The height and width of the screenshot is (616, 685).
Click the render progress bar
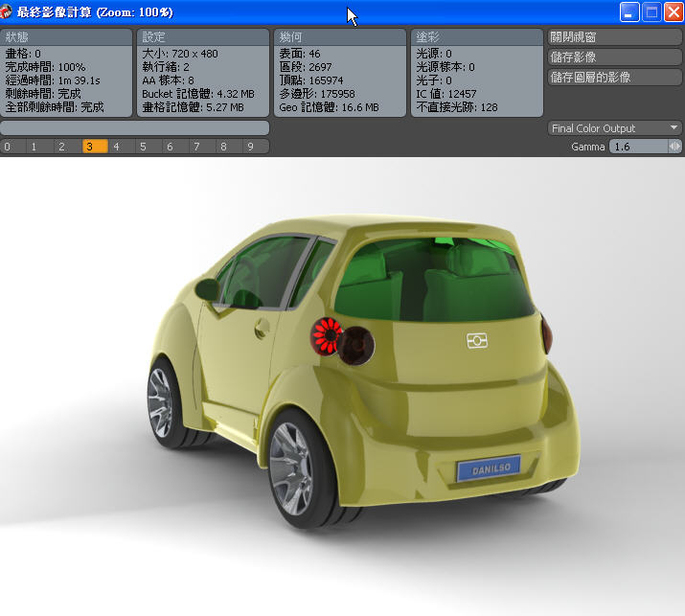[134, 128]
